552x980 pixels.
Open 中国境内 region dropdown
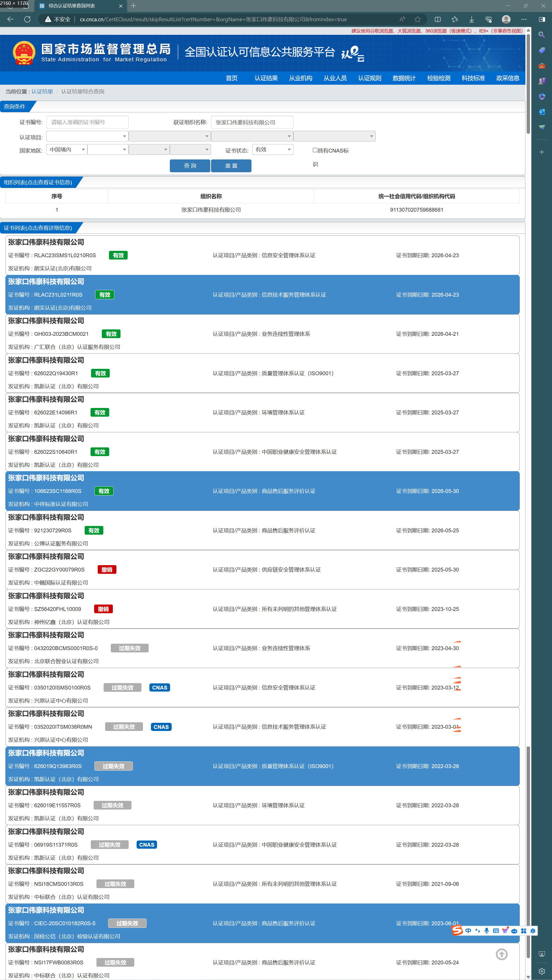pos(67,149)
